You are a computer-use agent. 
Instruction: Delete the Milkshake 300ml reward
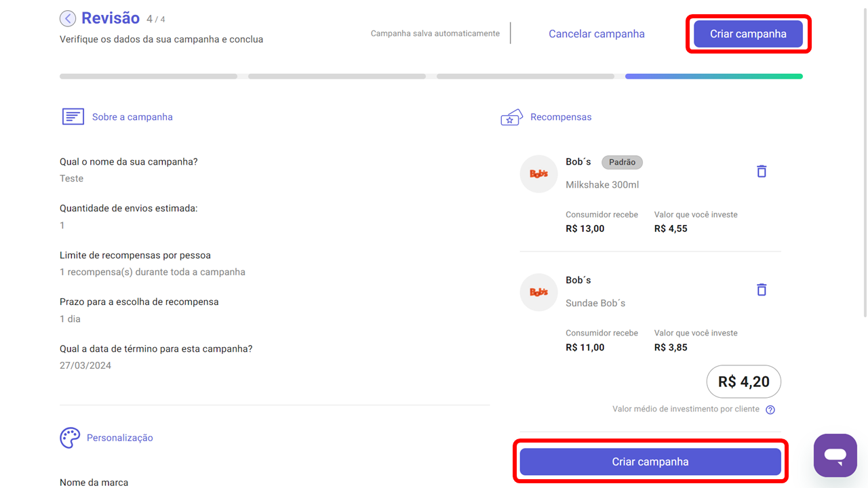[x=762, y=171]
